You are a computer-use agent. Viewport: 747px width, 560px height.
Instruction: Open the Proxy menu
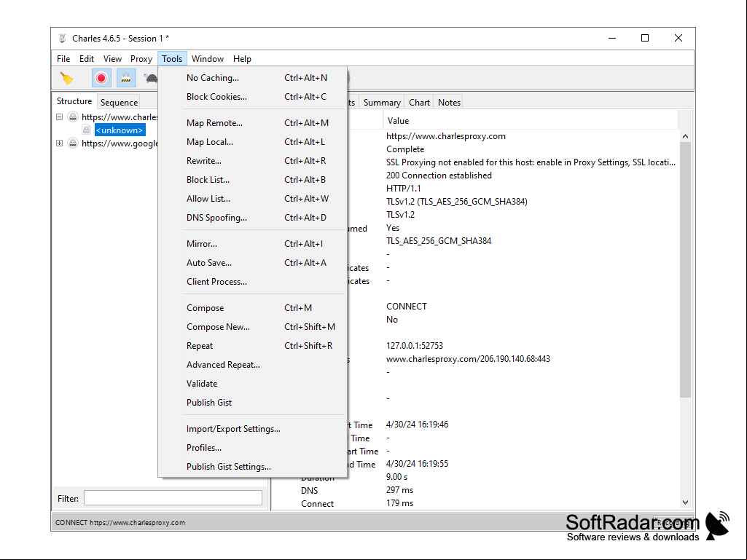coord(141,58)
